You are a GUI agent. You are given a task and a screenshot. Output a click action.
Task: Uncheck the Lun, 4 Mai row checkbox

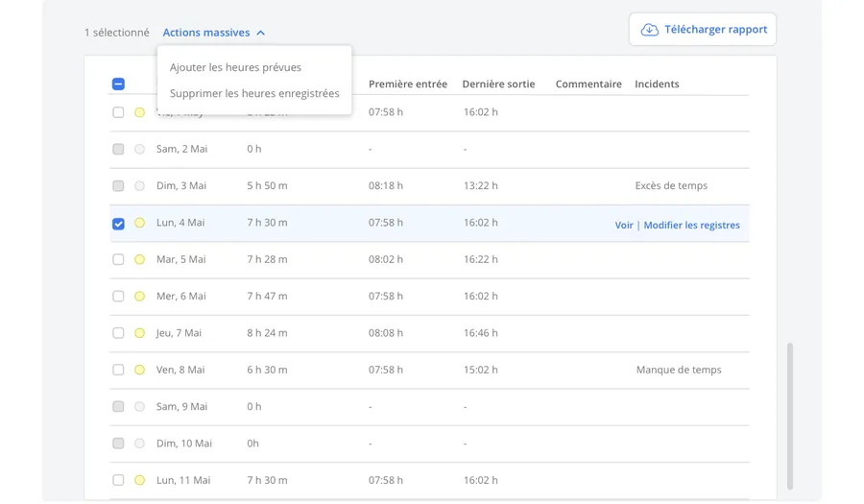point(118,224)
